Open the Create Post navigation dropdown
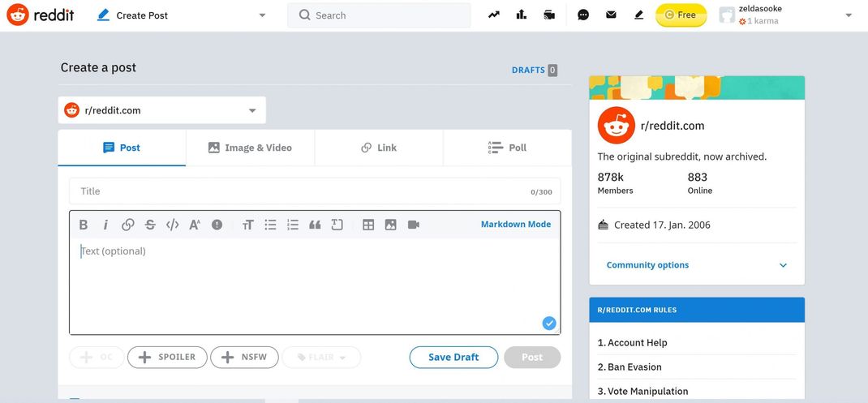Viewport: 868px width, 403px height. (x=182, y=15)
